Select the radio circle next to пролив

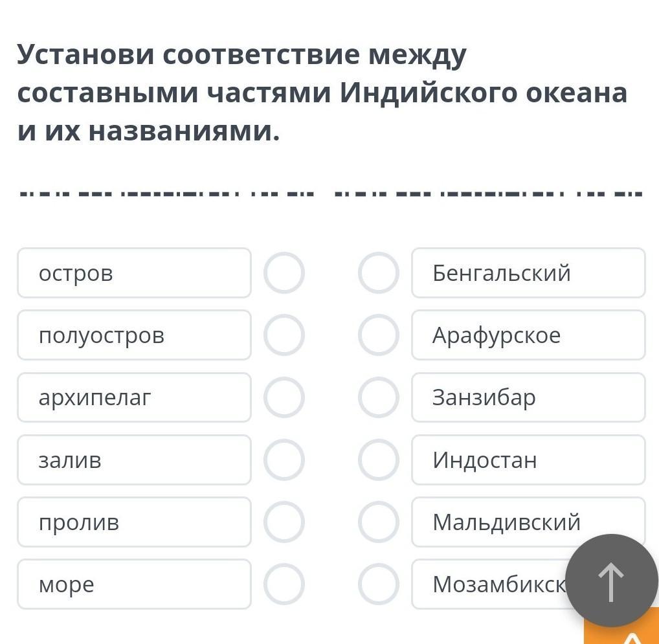click(284, 522)
